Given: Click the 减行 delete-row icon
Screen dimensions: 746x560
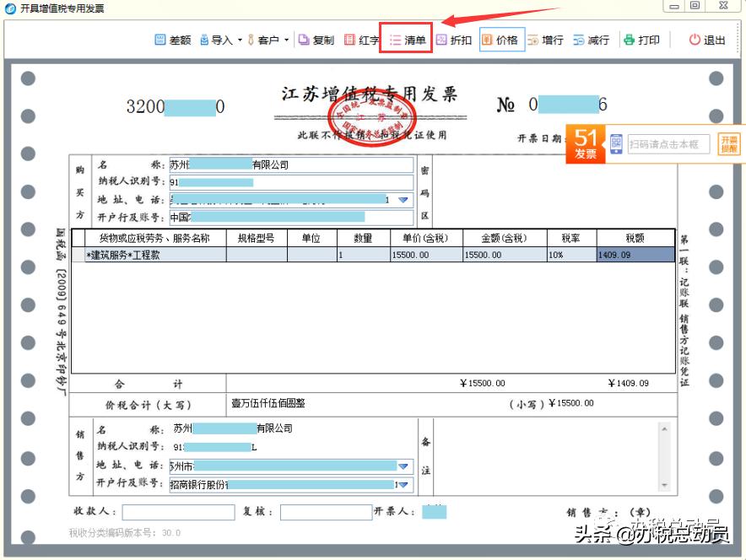Looking at the screenshot, I should point(591,39).
